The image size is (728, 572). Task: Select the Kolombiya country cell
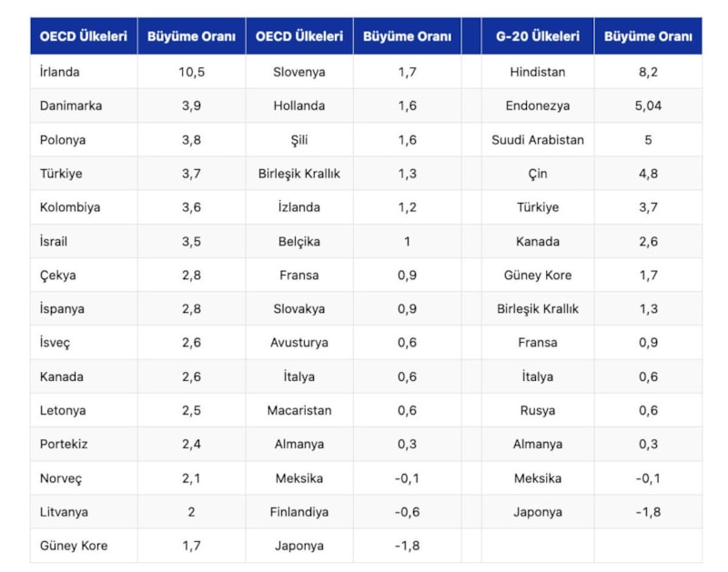(84, 207)
